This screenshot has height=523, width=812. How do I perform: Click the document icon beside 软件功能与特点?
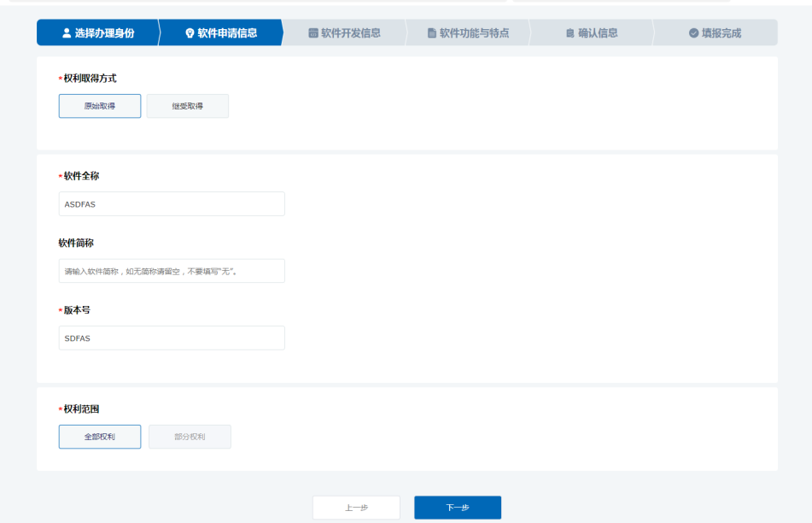(x=432, y=33)
